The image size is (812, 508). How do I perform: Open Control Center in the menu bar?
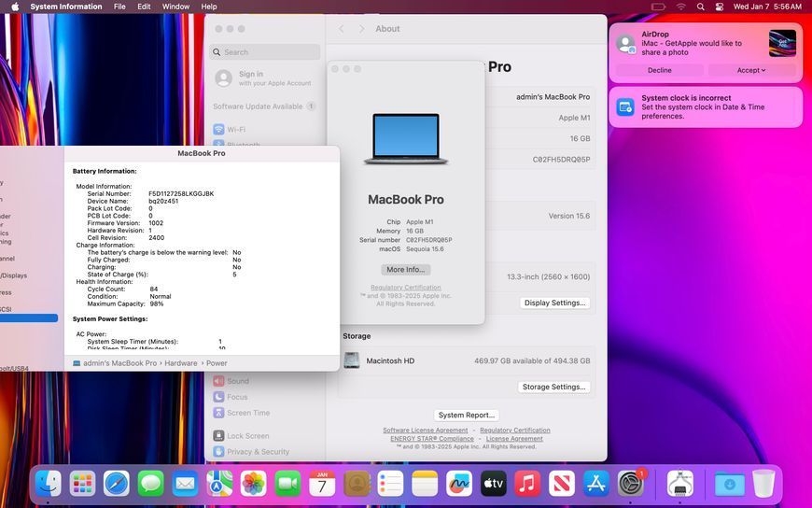720,7
